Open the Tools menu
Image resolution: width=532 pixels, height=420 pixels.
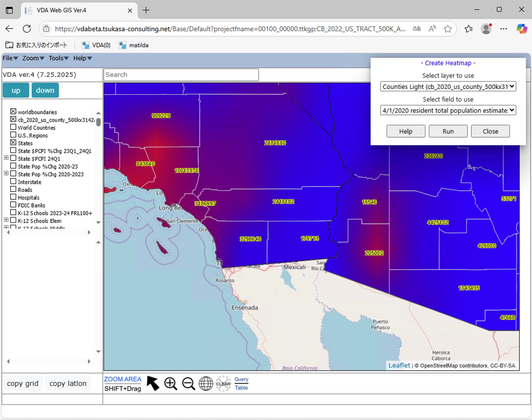58,58
